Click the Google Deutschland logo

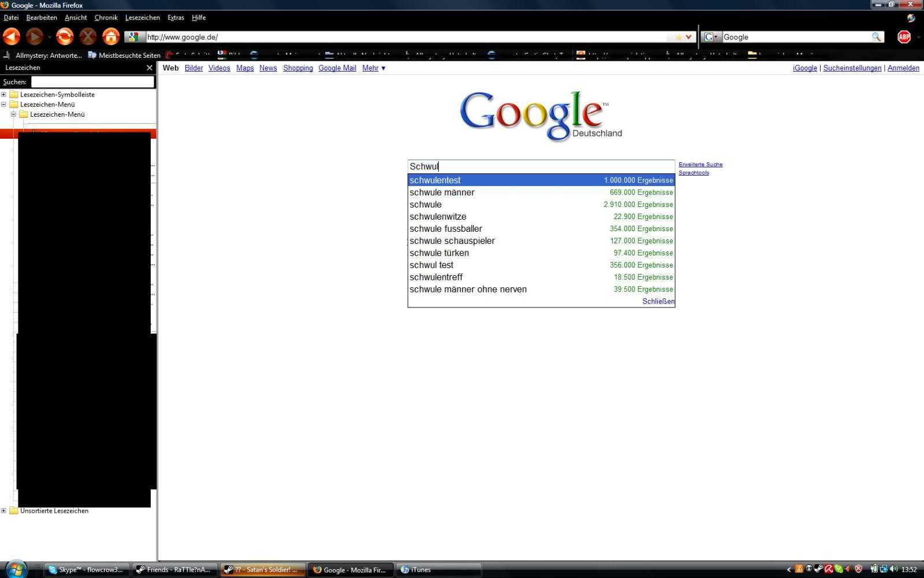(x=541, y=116)
